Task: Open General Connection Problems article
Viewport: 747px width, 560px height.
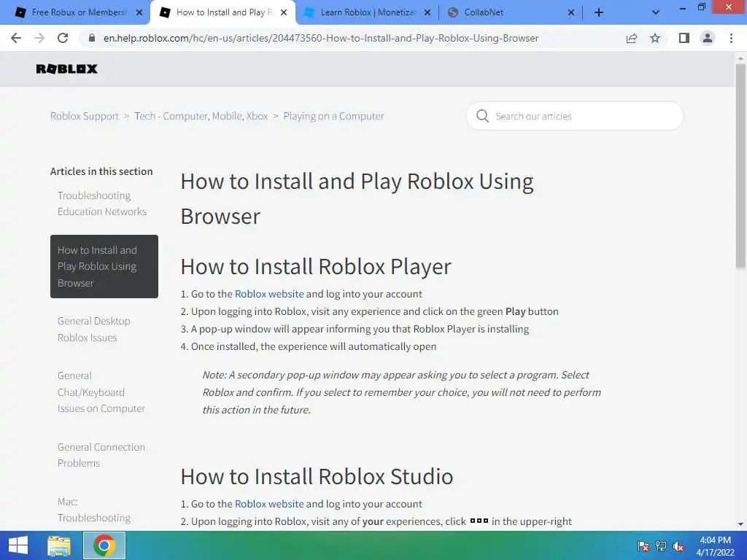Action: 101,455
